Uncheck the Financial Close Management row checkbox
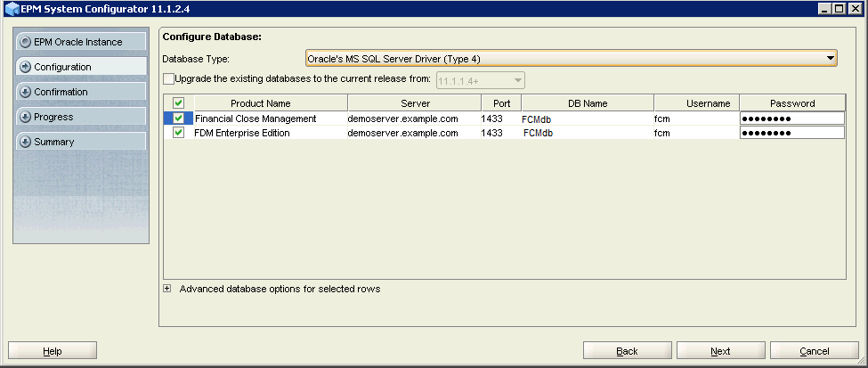 point(178,119)
